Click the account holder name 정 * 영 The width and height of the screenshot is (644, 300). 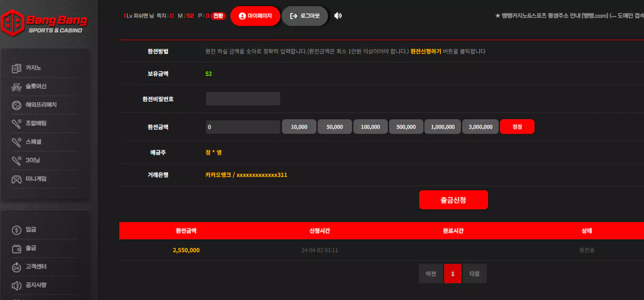(213, 153)
